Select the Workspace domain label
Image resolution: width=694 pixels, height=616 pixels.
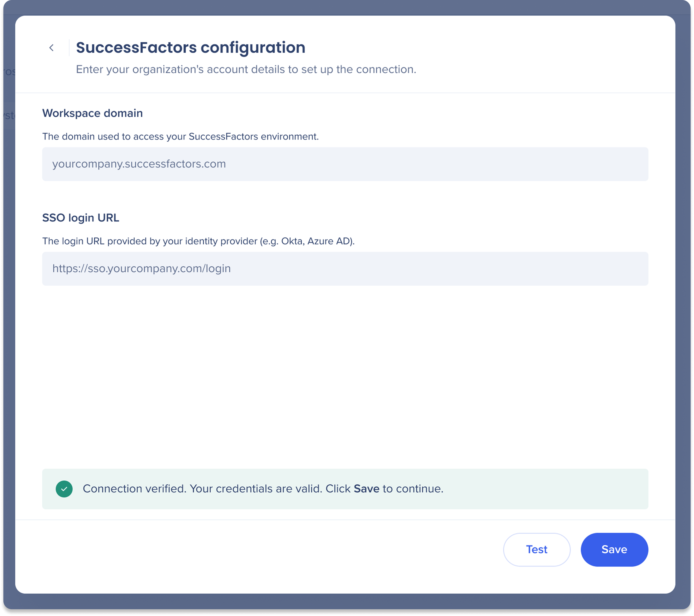tap(92, 113)
